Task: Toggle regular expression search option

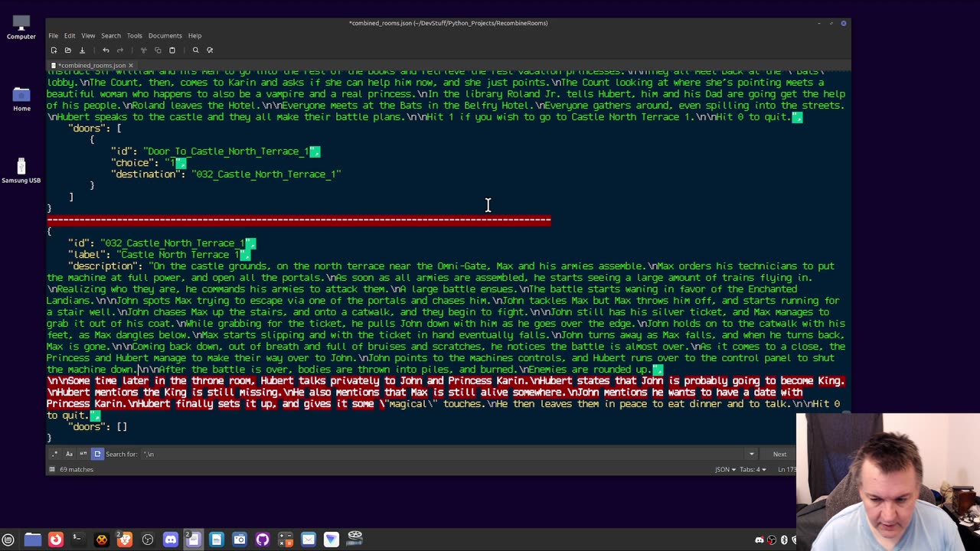Action: pos(54,454)
